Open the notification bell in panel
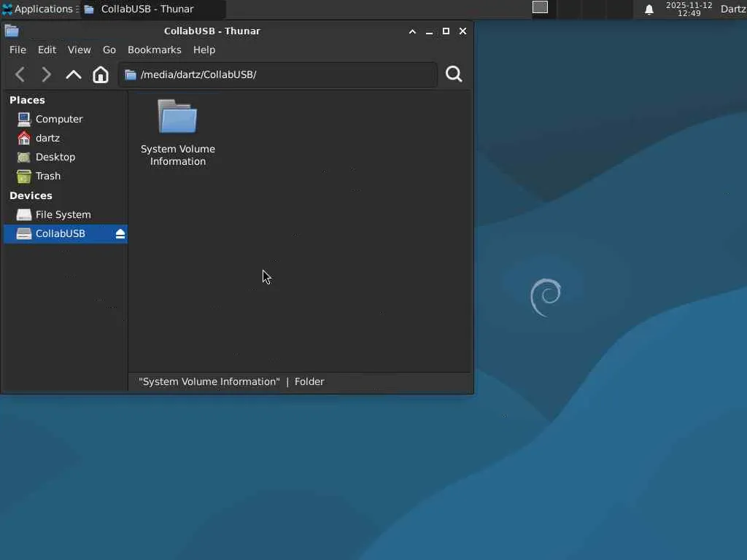Image resolution: width=747 pixels, height=560 pixels. pos(649,9)
